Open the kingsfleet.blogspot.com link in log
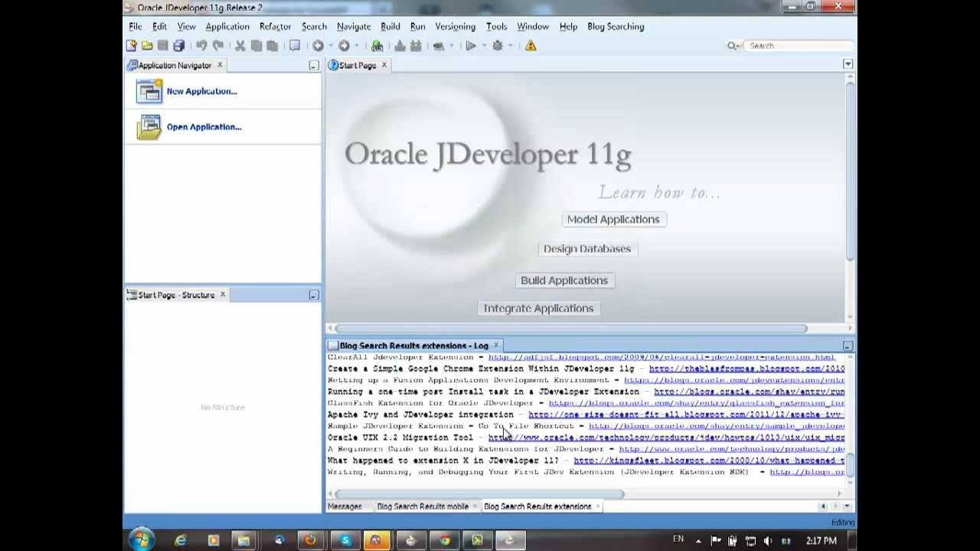The width and height of the screenshot is (980, 551). (x=709, y=461)
